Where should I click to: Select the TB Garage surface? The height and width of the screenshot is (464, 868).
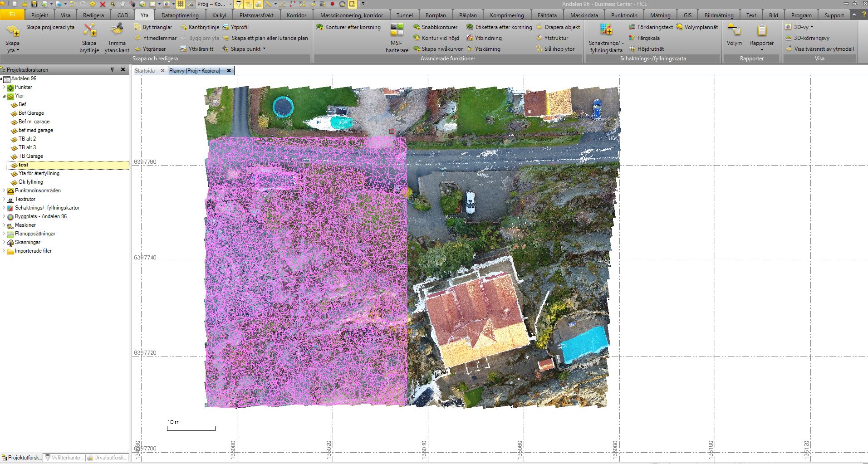pos(31,156)
